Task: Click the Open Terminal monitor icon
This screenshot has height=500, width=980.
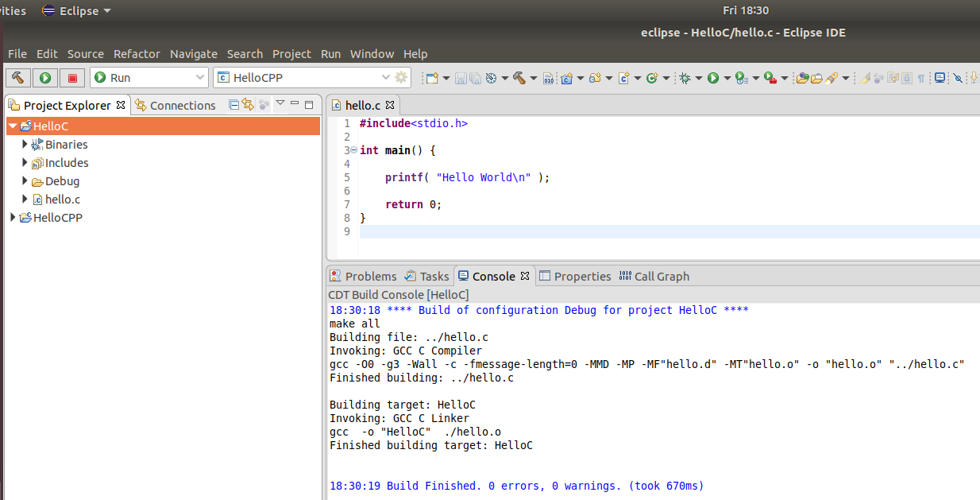Action: coord(939,78)
